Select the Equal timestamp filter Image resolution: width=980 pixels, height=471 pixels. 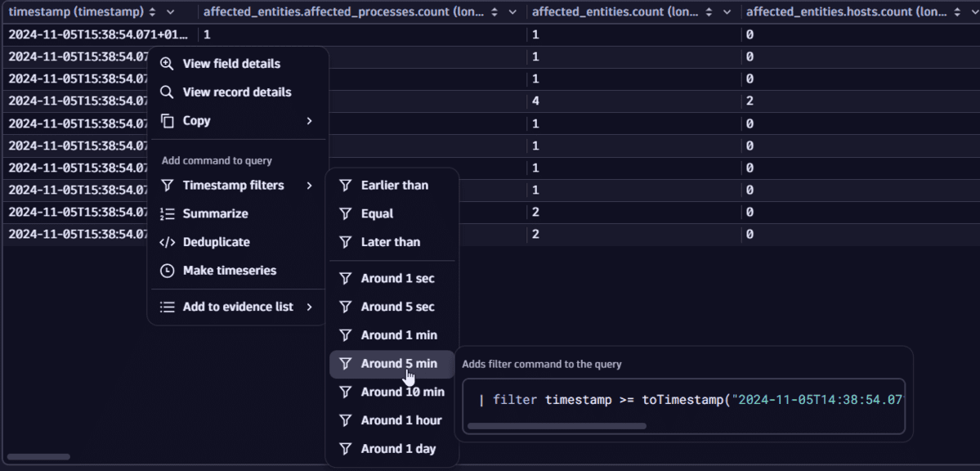click(x=378, y=213)
